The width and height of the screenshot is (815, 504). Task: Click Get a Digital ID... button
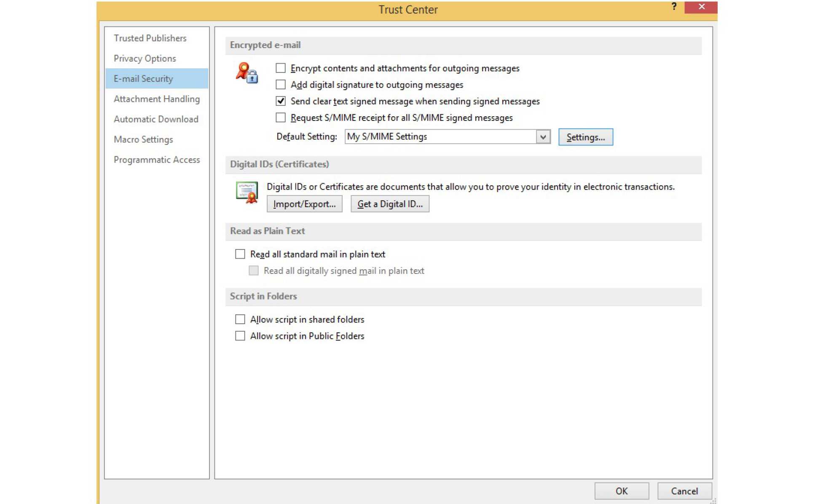[390, 204]
